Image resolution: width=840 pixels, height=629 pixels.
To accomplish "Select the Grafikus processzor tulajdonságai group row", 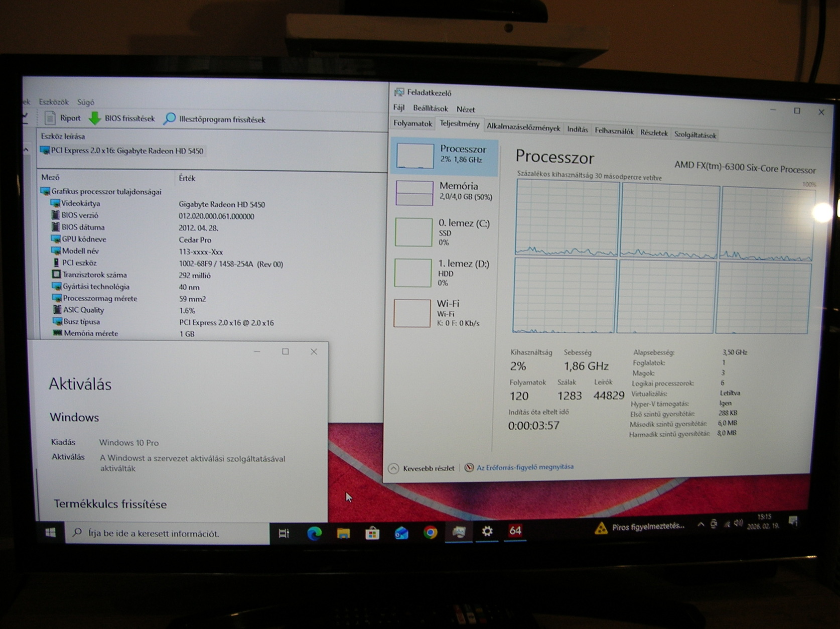I will click(101, 191).
